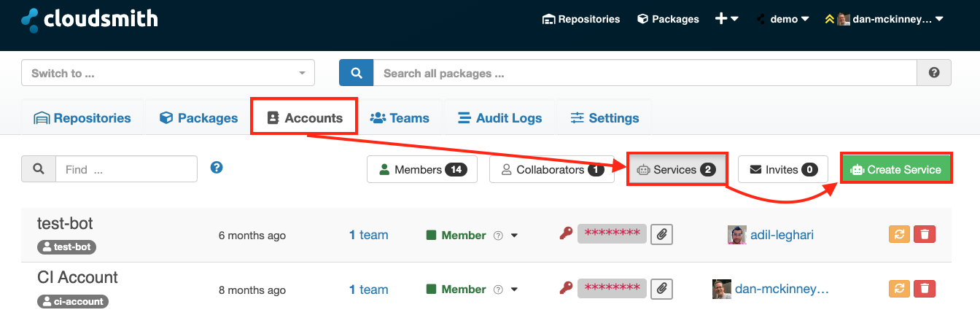
Task: Click the Find magnifier icon
Action: click(39, 169)
